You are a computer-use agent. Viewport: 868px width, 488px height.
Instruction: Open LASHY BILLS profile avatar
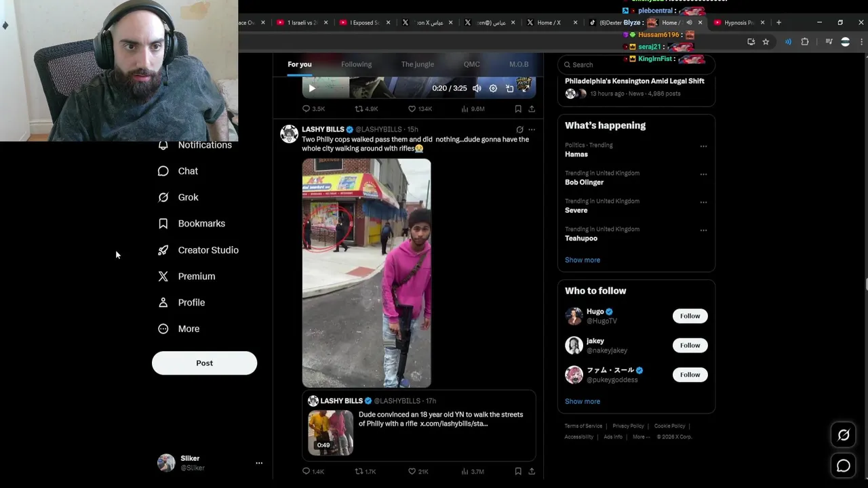[290, 134]
